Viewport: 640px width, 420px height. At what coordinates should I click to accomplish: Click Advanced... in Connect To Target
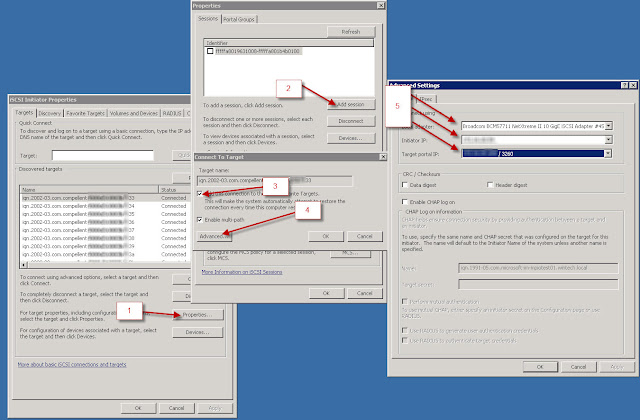[214, 236]
